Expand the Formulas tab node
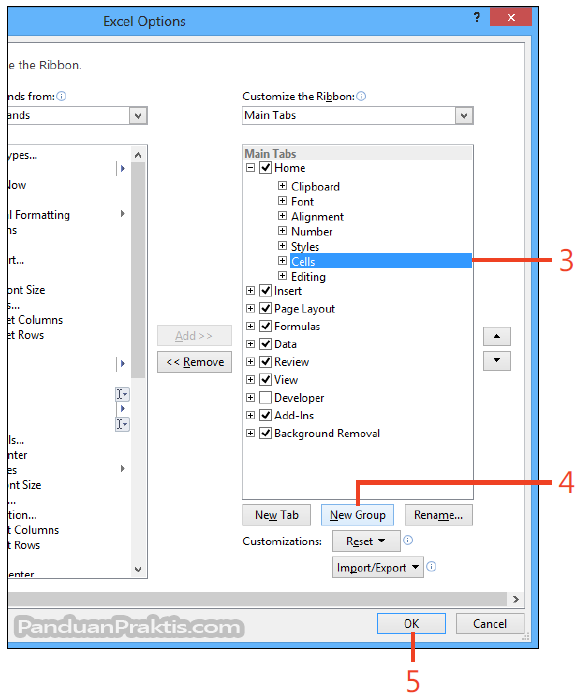The height and width of the screenshot is (698, 580). coord(251,326)
